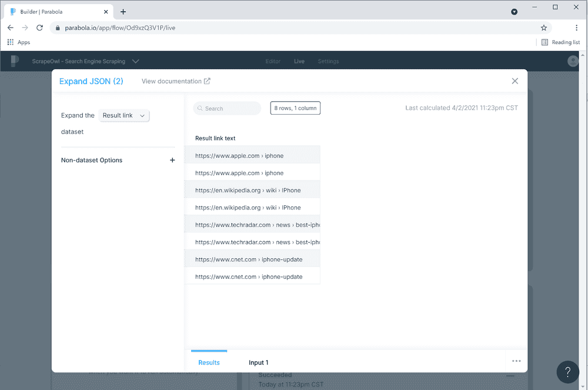Reload the page
588x390 pixels.
click(x=39, y=28)
